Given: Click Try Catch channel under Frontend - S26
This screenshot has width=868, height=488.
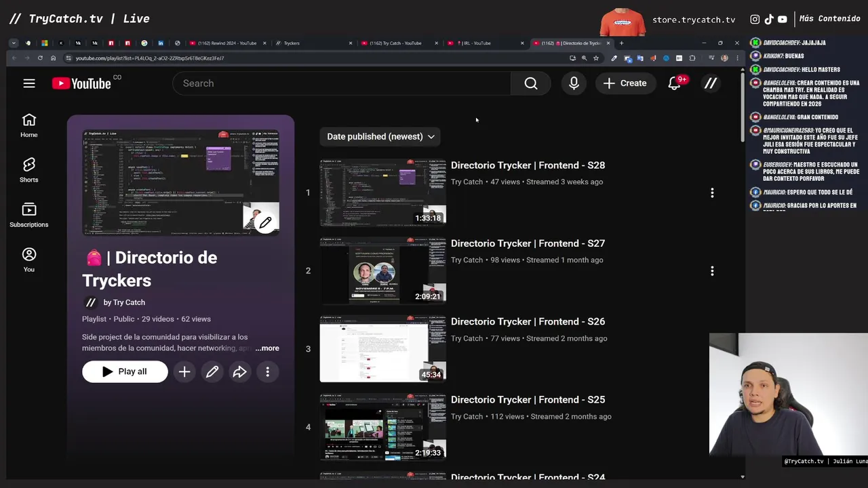Looking at the screenshot, I should pos(467,338).
